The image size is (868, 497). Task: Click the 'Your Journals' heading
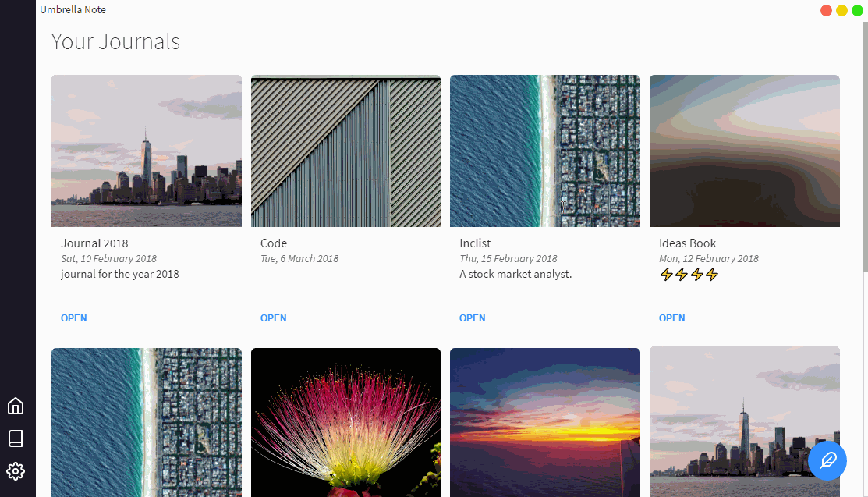coord(115,41)
